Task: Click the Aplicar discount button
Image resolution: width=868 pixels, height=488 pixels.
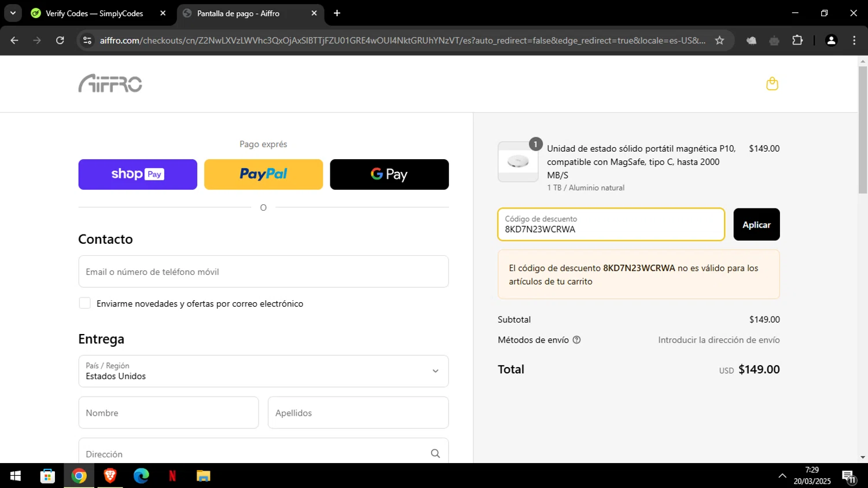Action: point(756,225)
